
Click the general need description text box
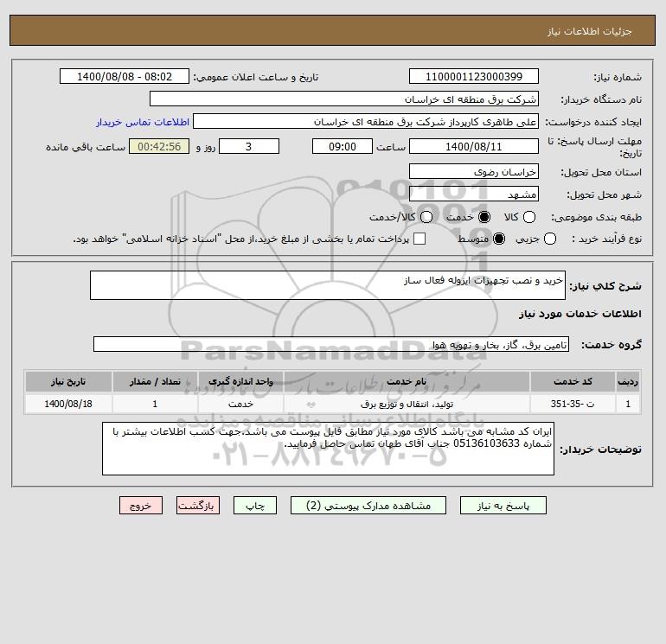[328, 285]
